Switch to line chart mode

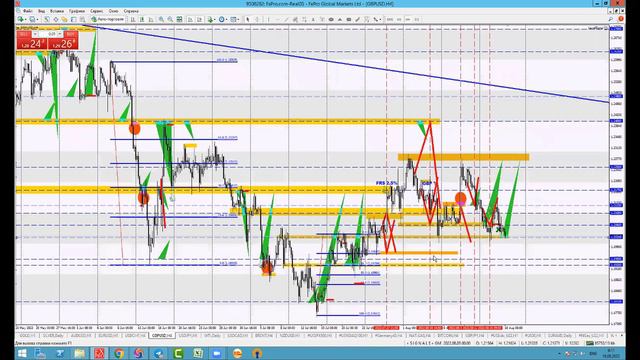click(151, 19)
